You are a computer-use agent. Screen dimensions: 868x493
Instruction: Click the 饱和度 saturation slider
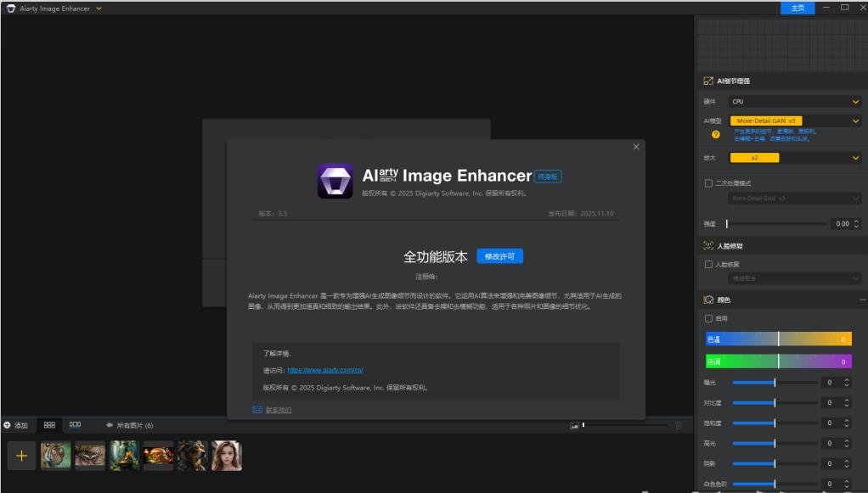click(775, 423)
